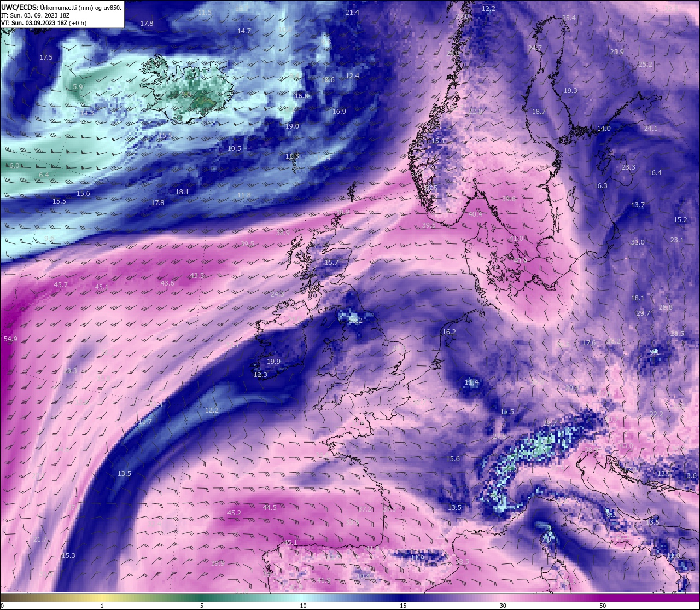This screenshot has height=610, width=700.
Task: Click the 45.2 value in Bay of Biscay
Action: coord(234,513)
